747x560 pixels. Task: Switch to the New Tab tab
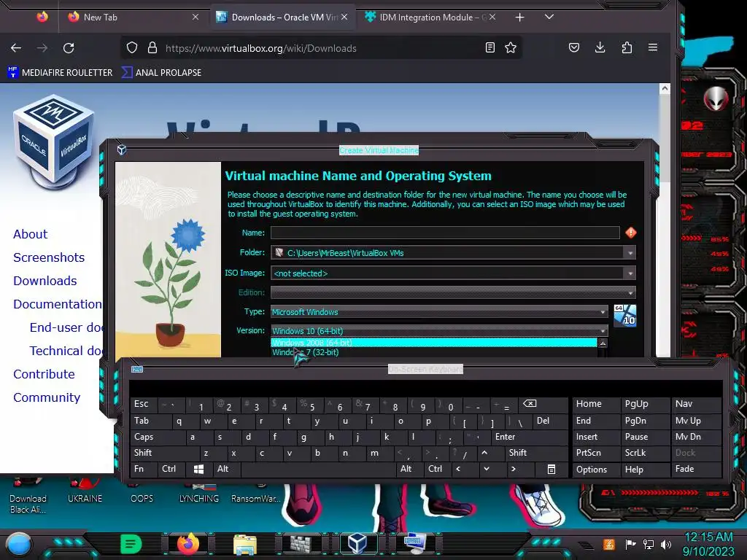pyautogui.click(x=133, y=17)
